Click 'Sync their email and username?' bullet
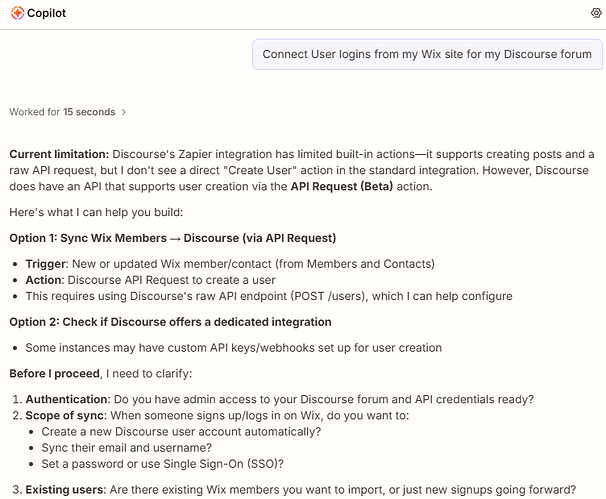 [127, 448]
